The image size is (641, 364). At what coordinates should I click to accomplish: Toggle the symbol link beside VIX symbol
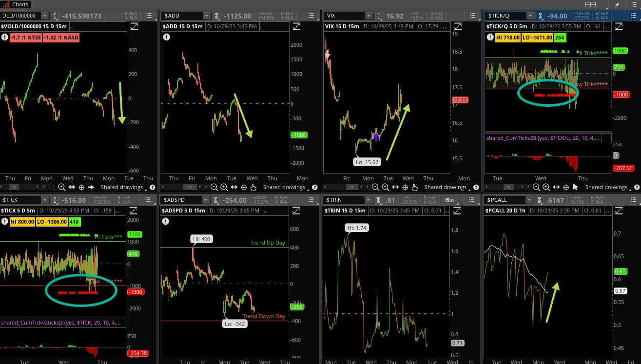click(x=378, y=16)
